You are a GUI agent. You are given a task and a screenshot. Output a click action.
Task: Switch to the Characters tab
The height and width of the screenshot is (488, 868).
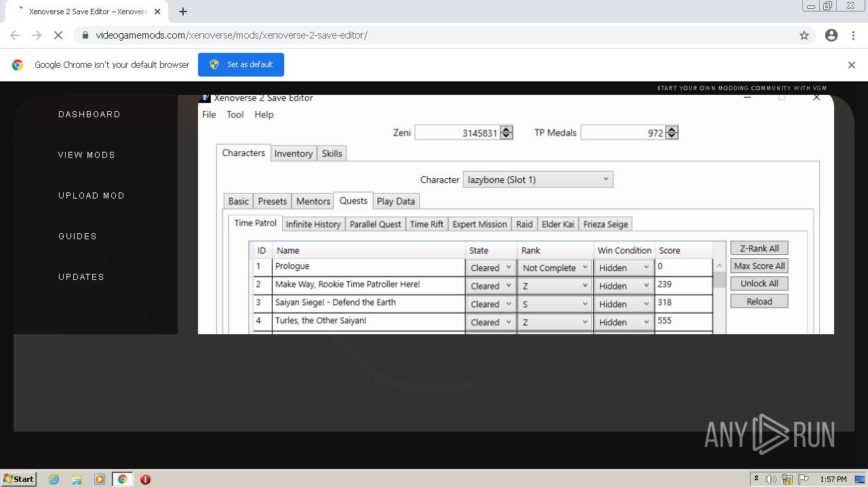(243, 153)
